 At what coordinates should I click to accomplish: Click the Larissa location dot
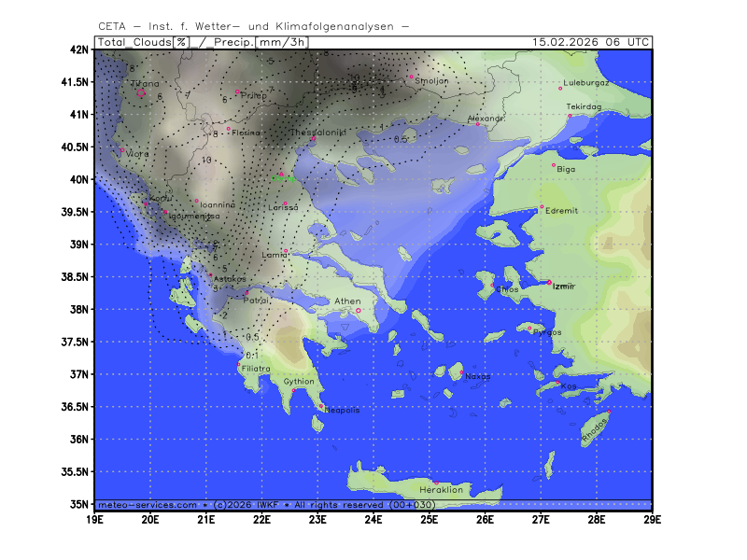[286, 203]
